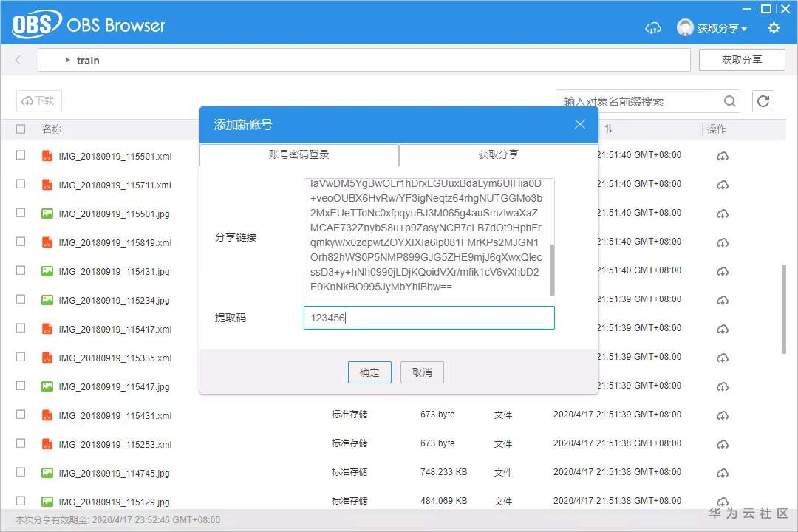Open the 获取分享 account dropdown

coord(722,28)
